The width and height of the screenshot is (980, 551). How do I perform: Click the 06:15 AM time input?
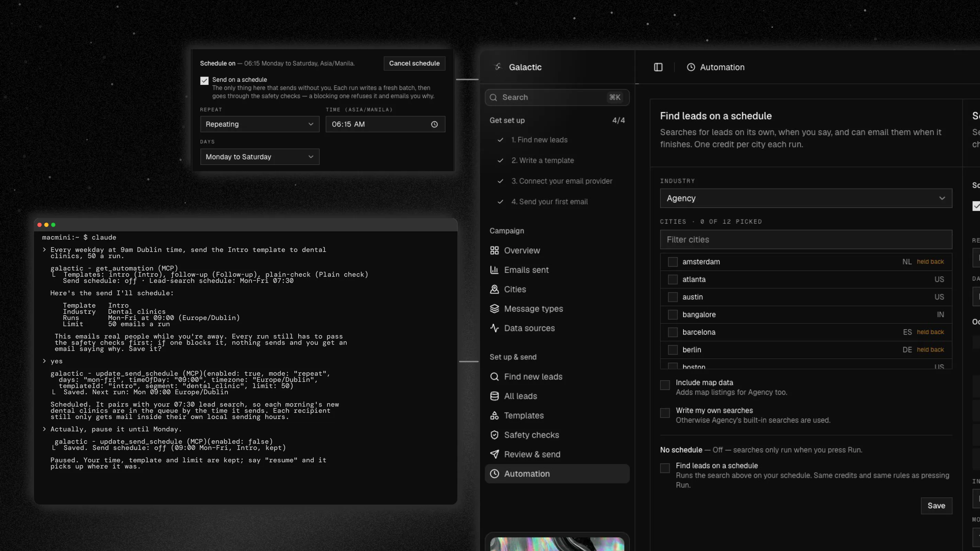pos(385,124)
